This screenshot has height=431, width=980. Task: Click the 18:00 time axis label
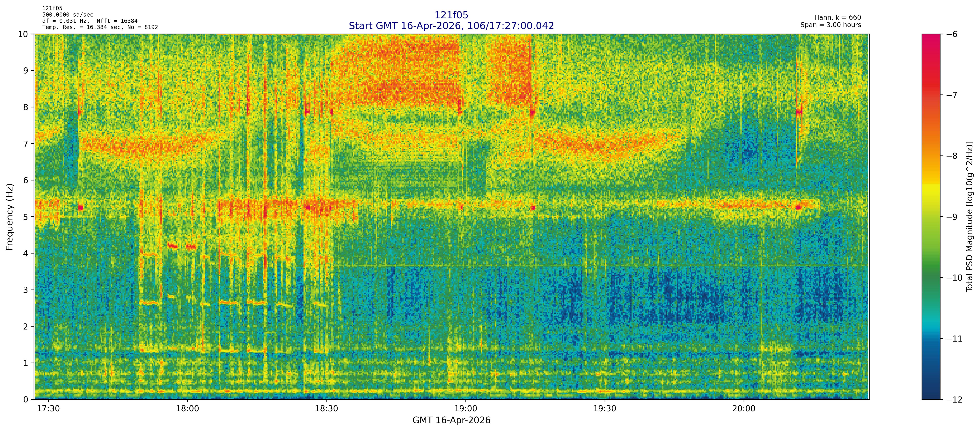coord(187,409)
